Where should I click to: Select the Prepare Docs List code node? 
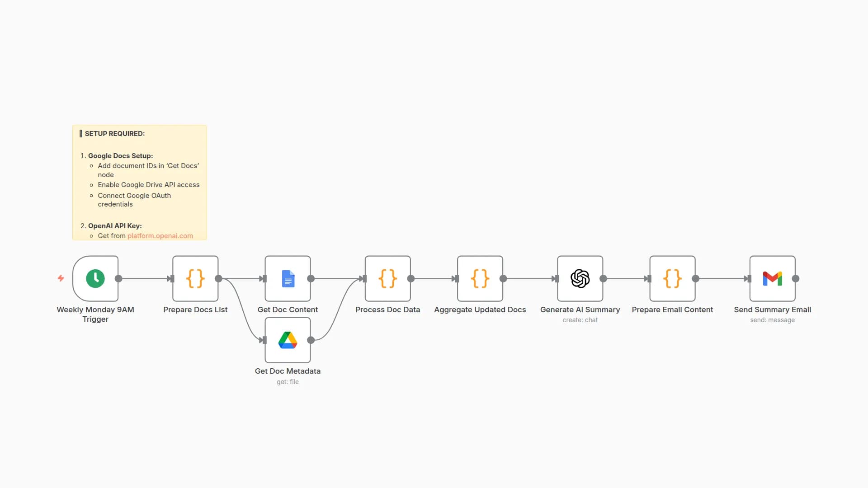click(195, 278)
